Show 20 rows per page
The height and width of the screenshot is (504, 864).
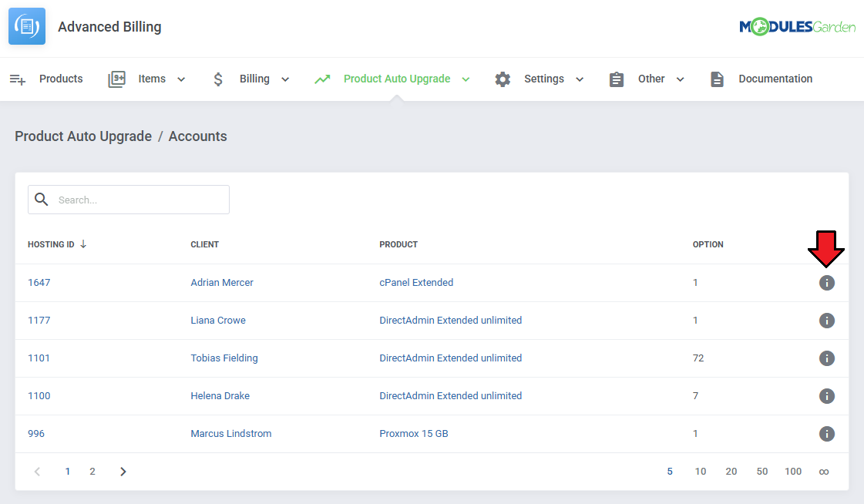[x=731, y=472]
